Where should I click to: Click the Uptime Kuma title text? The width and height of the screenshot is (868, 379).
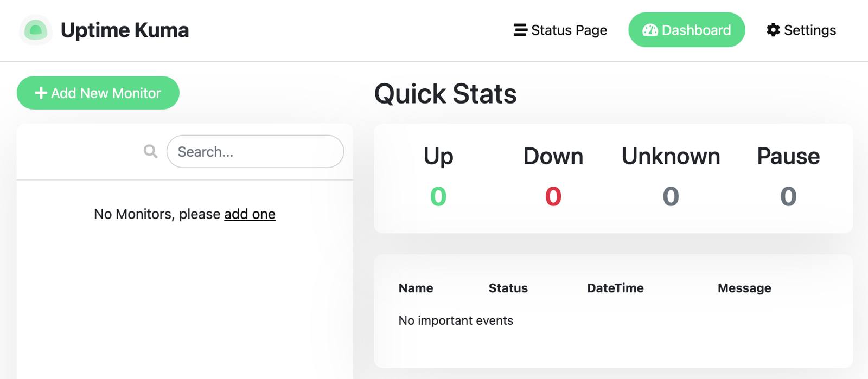(125, 30)
